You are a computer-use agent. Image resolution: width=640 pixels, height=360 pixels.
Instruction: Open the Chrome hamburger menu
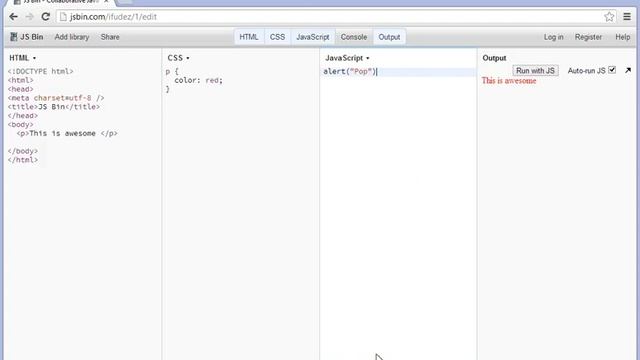point(627,17)
